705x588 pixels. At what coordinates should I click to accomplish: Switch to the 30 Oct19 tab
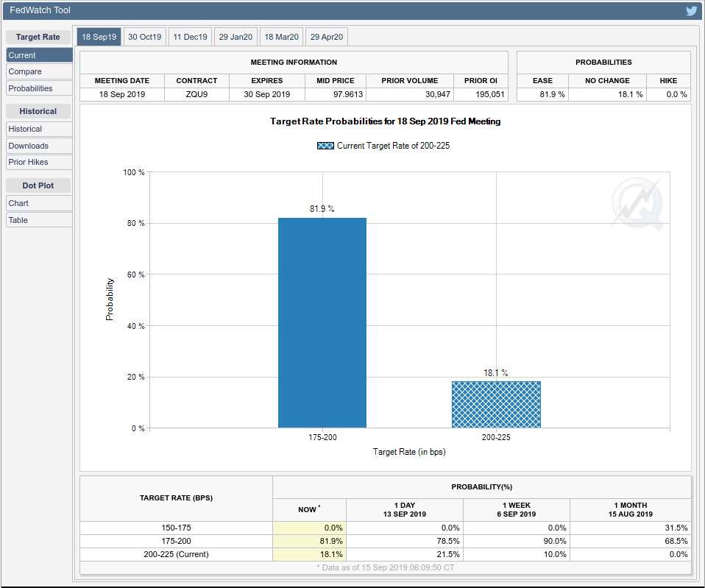point(144,37)
